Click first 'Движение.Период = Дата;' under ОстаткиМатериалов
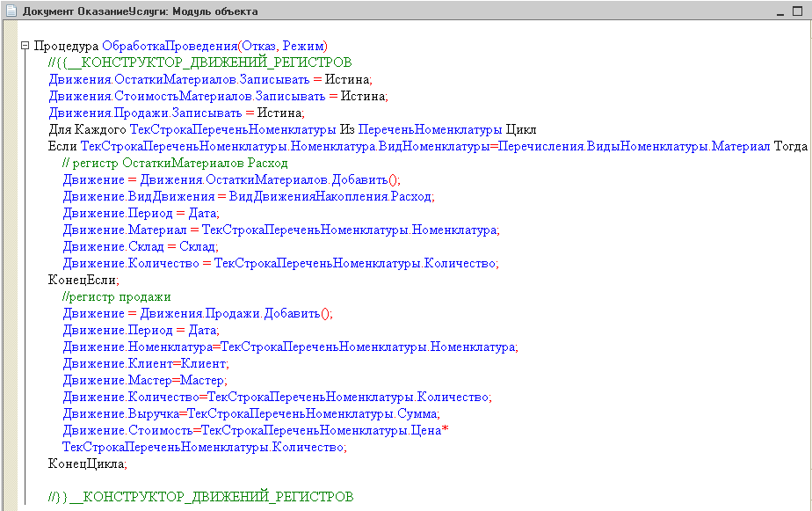 pyautogui.click(x=141, y=214)
